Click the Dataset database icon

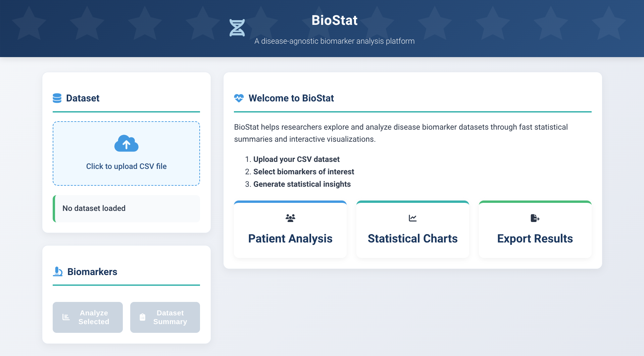coord(57,98)
